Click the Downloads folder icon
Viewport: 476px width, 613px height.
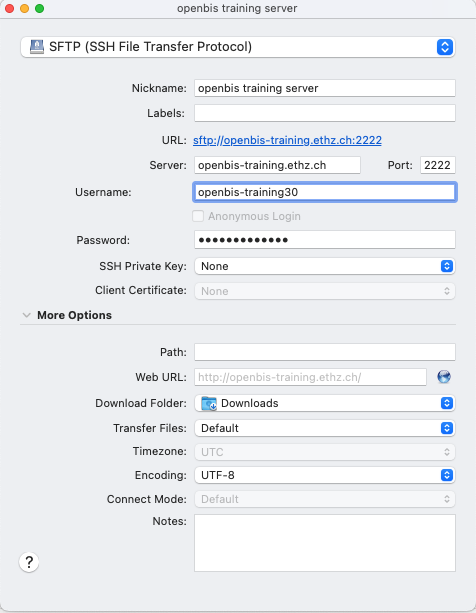pyautogui.click(x=209, y=403)
